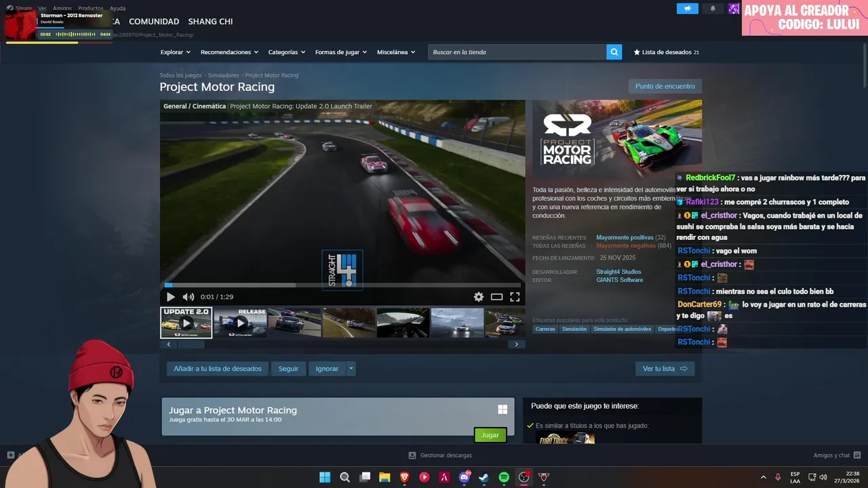Image resolution: width=868 pixels, height=488 pixels.
Task: Open Lista de deseados
Action: 666,52
